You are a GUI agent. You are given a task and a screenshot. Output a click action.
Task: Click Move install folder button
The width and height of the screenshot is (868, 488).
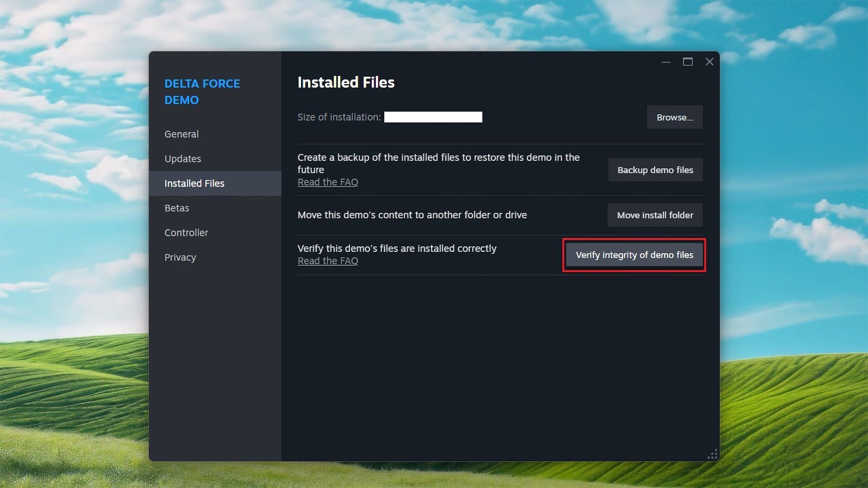655,215
